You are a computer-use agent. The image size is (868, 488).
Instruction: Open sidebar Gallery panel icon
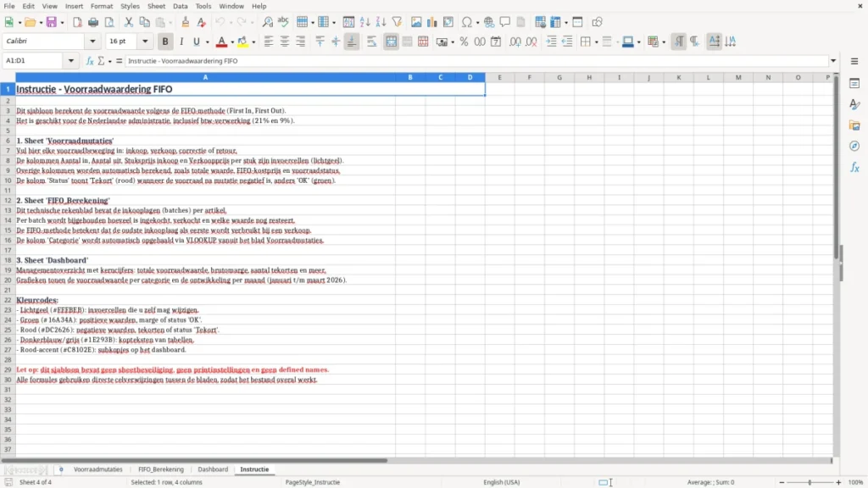pos(854,125)
